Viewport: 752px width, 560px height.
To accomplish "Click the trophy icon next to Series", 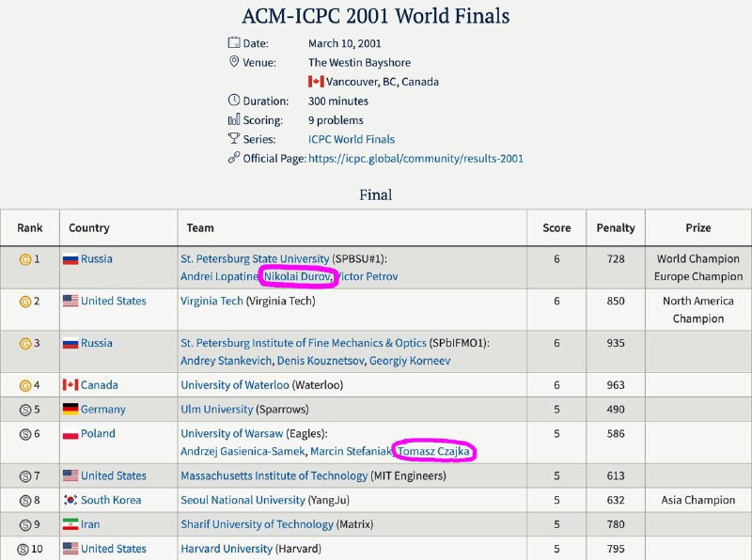I will tap(233, 138).
